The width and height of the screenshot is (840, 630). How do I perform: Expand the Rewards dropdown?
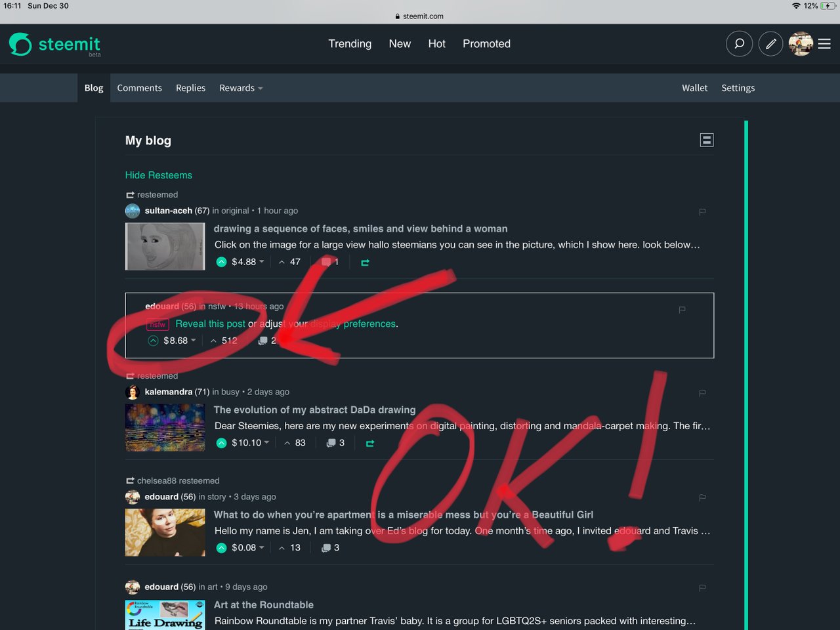241,88
